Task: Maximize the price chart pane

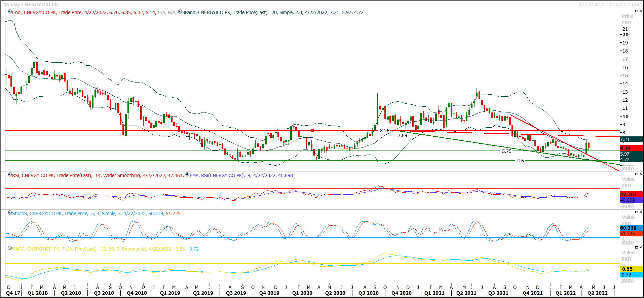Action: (636, 11)
